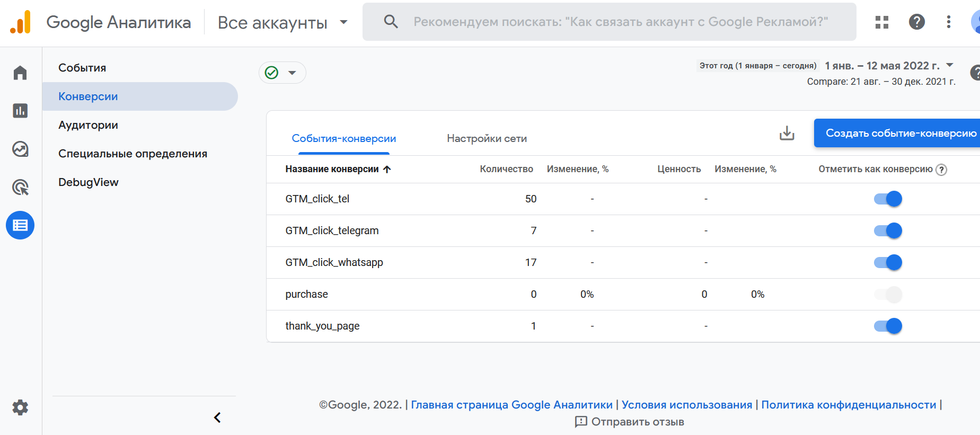
Task: Open 'Условия использования' link
Action: tap(687, 405)
